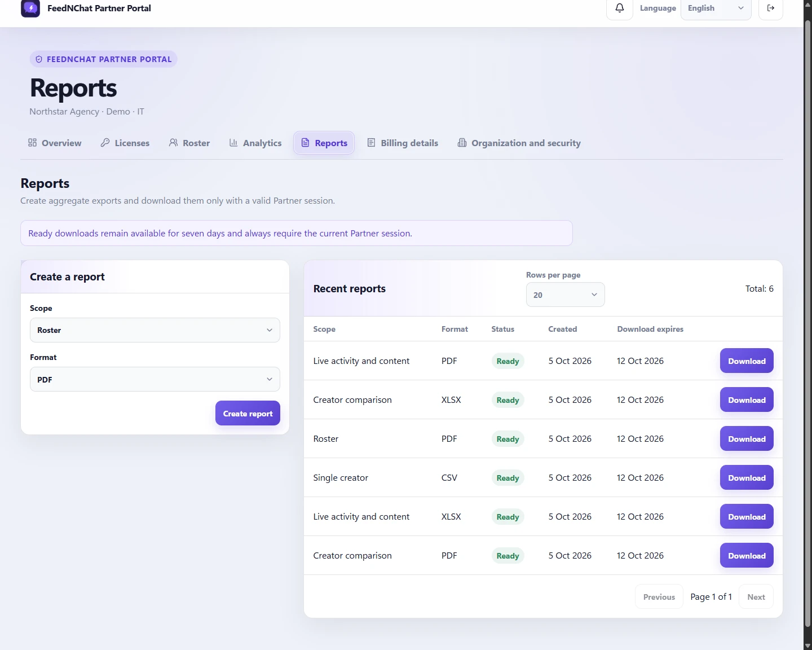Screen dimensions: 812x650
Task: Download the Single creator CSV report
Action: 747,478
